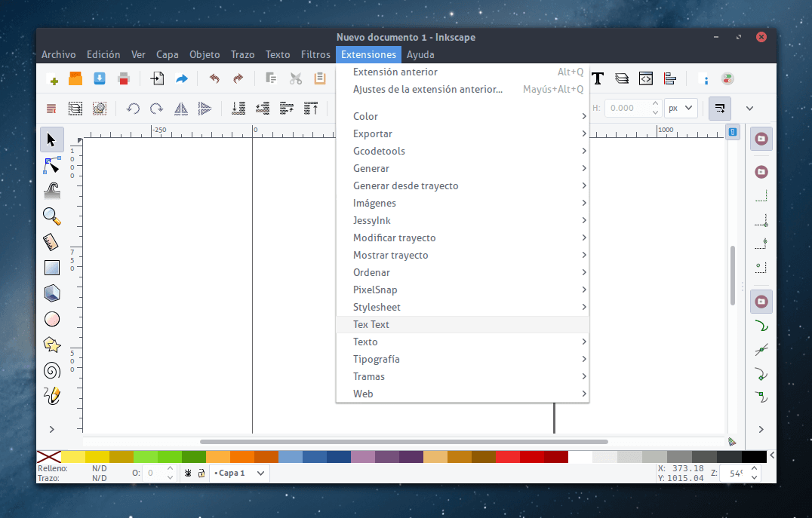Toggle the top snap control button
The width and height of the screenshot is (812, 518).
coord(761,139)
